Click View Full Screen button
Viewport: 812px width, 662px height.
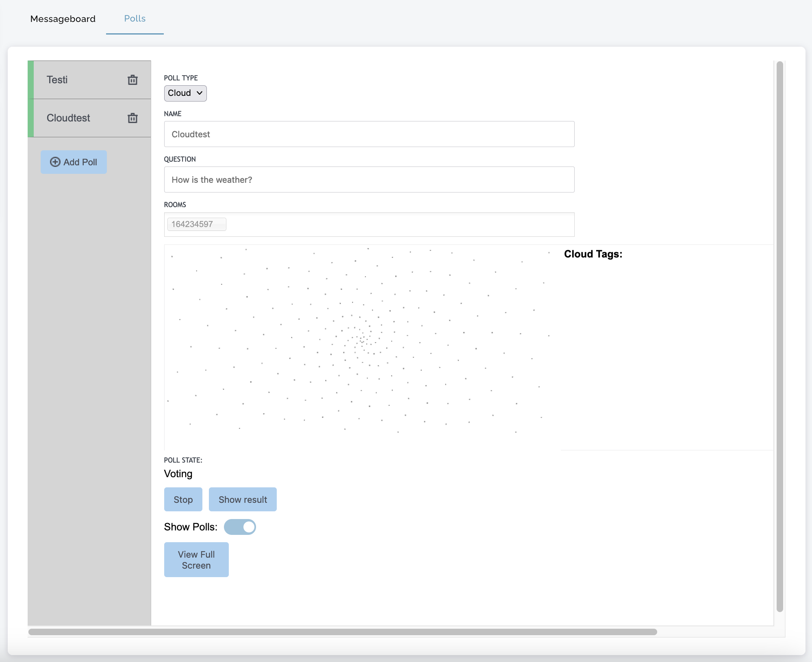click(x=196, y=560)
